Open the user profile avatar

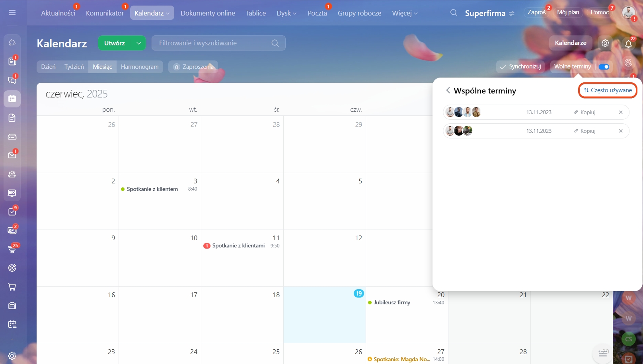coord(629,13)
